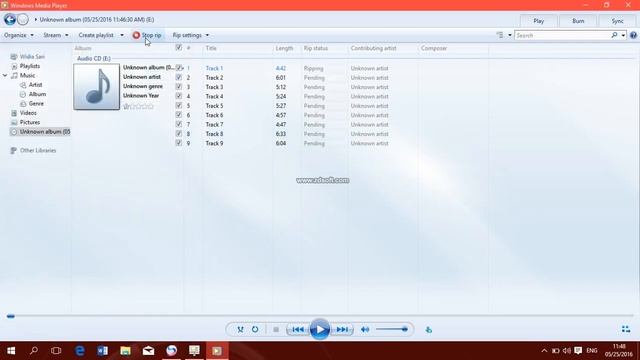Click the Search input field
The height and width of the screenshot is (360, 640).
(562, 36)
